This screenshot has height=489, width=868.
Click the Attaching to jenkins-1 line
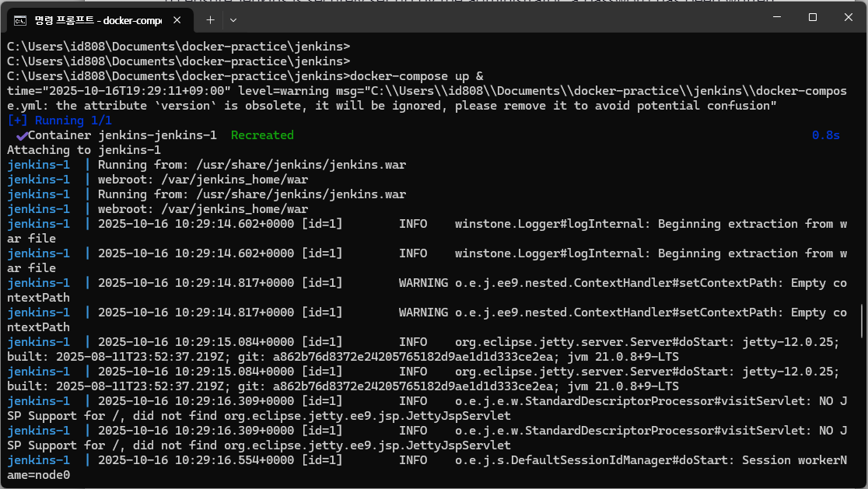tap(84, 150)
